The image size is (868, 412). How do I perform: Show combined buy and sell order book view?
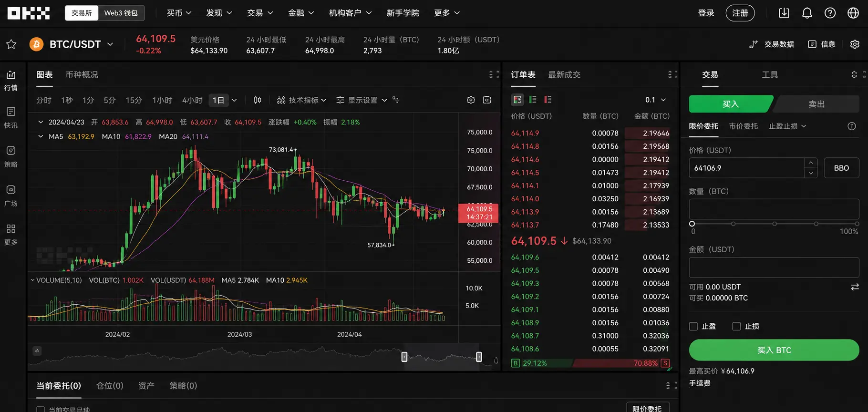(x=517, y=99)
